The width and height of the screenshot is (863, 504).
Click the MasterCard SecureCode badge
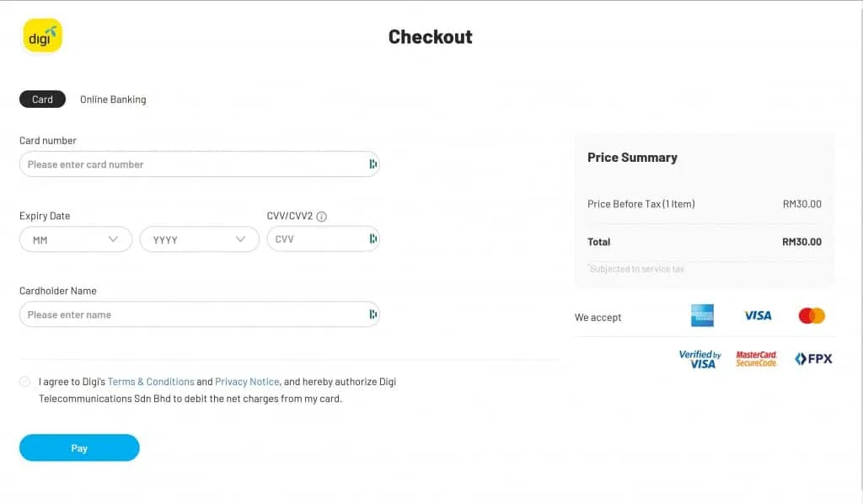(756, 359)
